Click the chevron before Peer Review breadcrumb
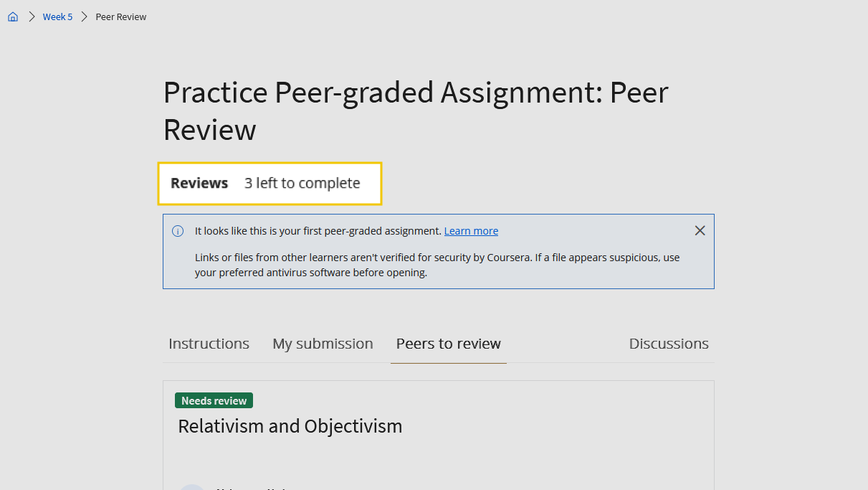This screenshot has width=868, height=490. coord(85,17)
